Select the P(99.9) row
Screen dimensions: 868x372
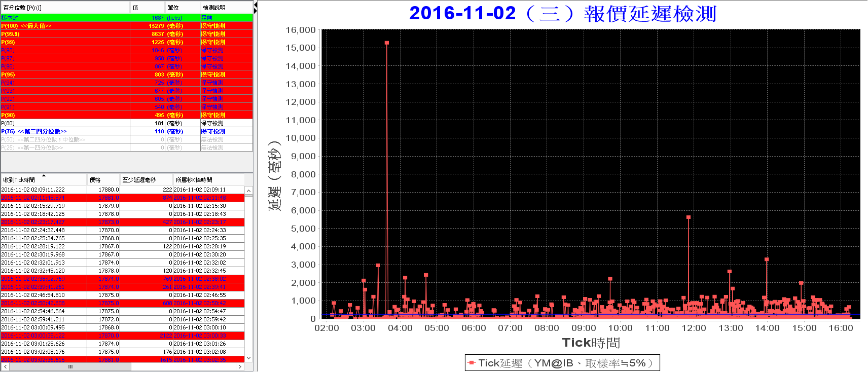pyautogui.click(x=127, y=34)
